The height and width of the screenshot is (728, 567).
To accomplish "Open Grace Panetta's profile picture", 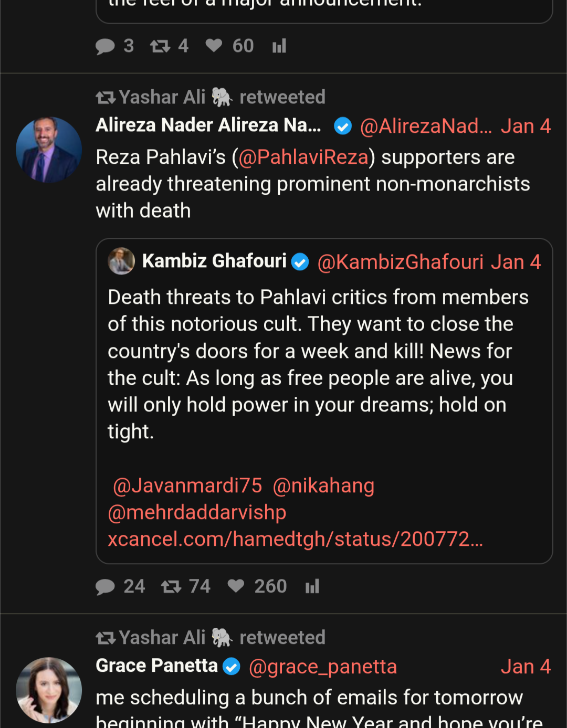I will coord(49,690).
